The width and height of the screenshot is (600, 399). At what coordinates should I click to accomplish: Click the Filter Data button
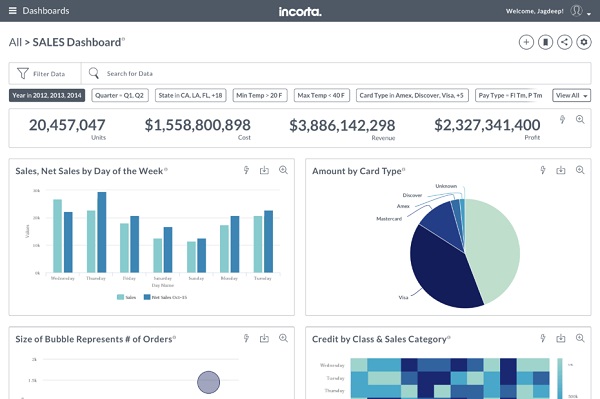pos(45,73)
